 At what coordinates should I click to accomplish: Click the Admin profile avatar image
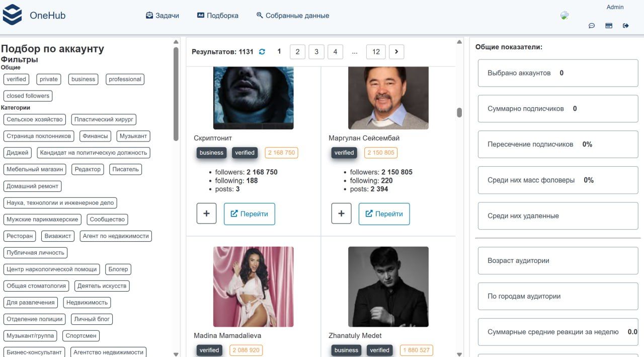point(565,16)
